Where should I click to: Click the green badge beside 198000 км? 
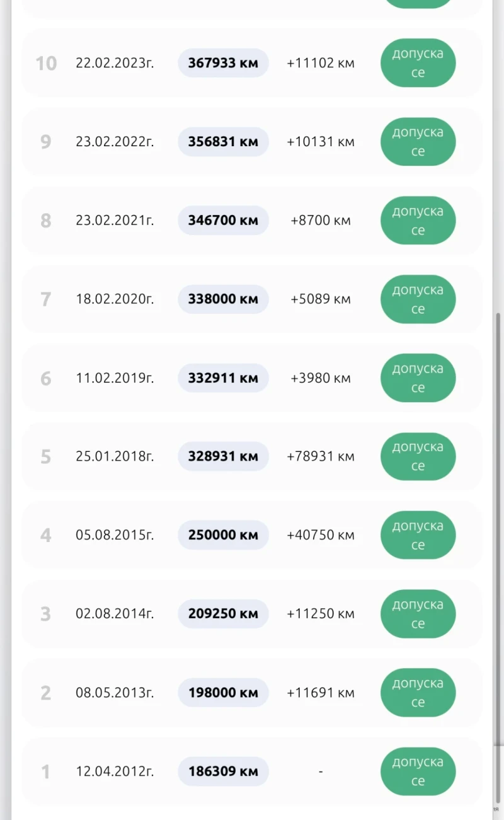pyautogui.click(x=418, y=693)
